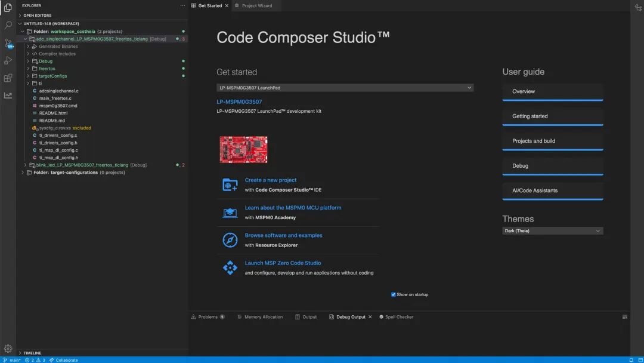Viewport: 644px width, 363px height.
Task: Click Launch MSP Zero Code Studio link
Action: pos(283,263)
